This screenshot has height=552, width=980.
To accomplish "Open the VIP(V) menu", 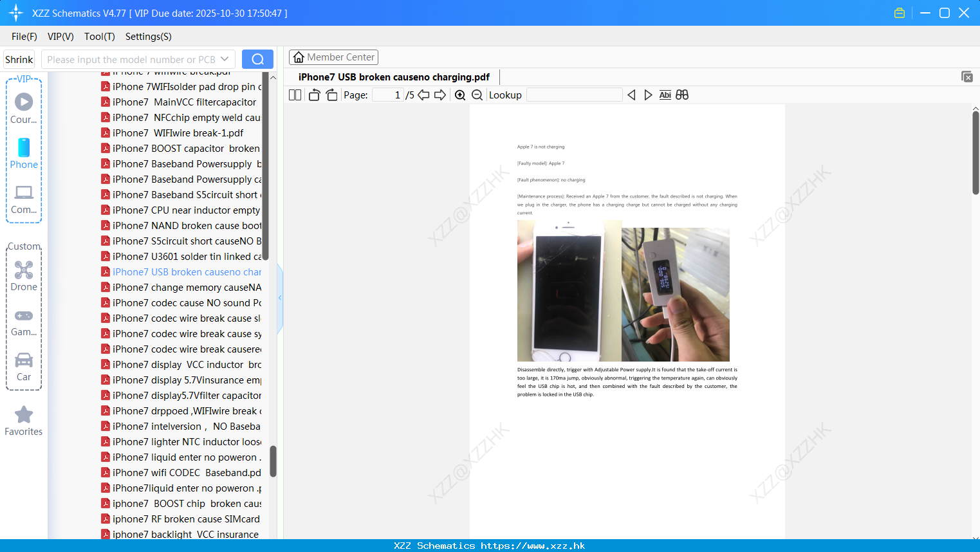I will (60, 37).
